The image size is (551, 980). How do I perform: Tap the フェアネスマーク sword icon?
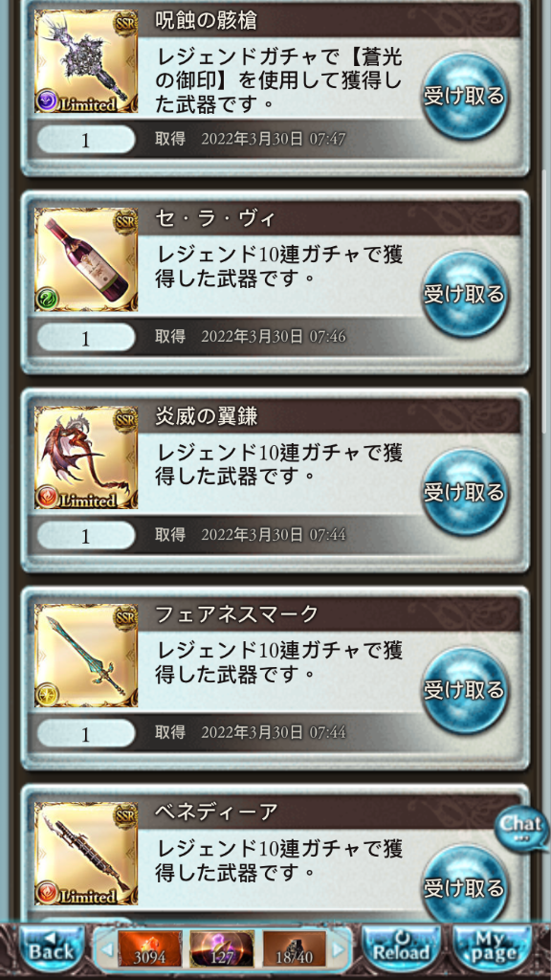(x=86, y=656)
